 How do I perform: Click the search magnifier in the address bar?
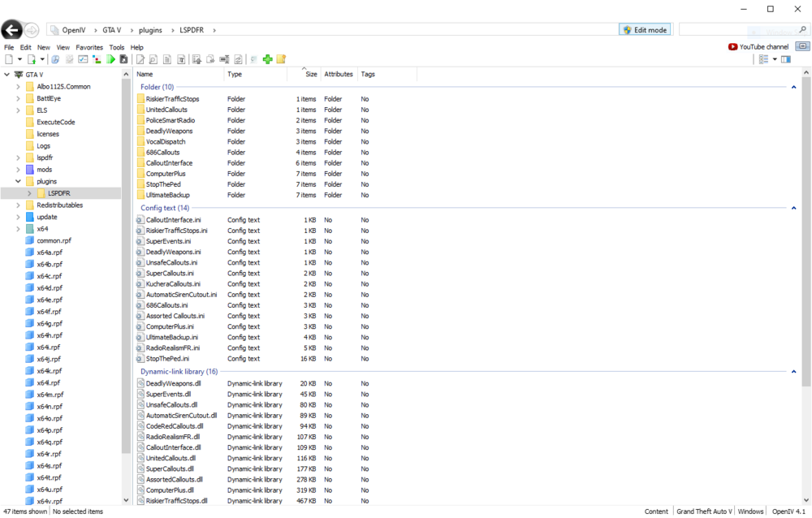[804, 29]
